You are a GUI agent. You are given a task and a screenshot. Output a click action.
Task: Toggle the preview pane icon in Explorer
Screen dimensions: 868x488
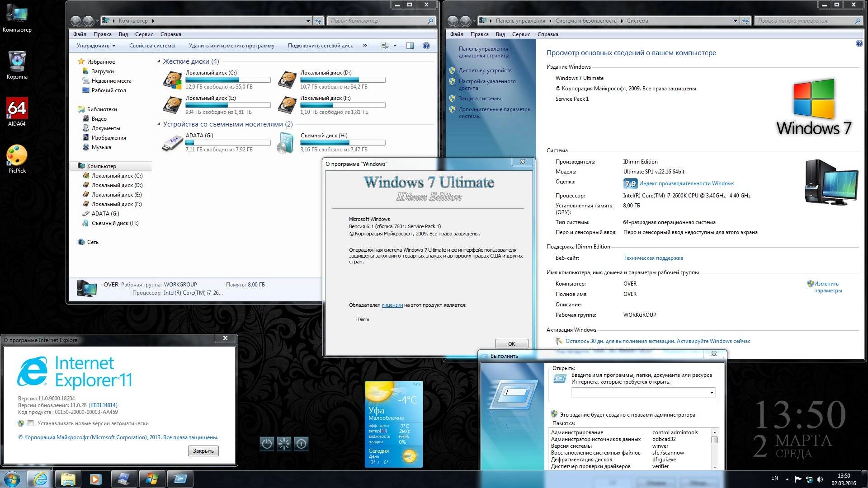click(x=410, y=46)
